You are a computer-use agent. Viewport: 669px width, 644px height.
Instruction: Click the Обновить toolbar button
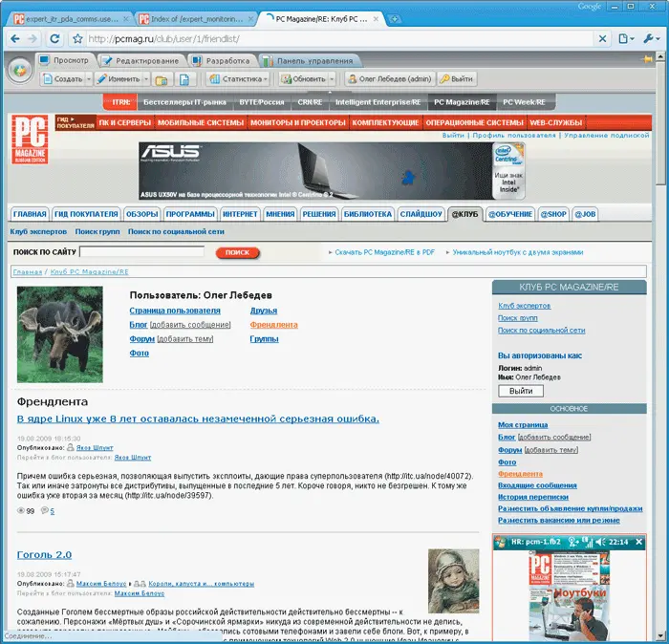coord(303,79)
